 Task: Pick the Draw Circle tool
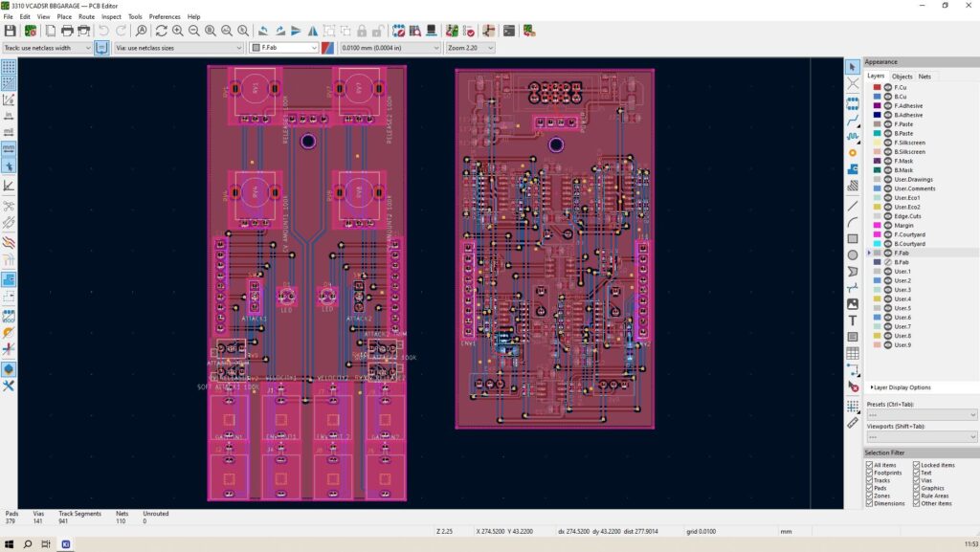[853, 254]
